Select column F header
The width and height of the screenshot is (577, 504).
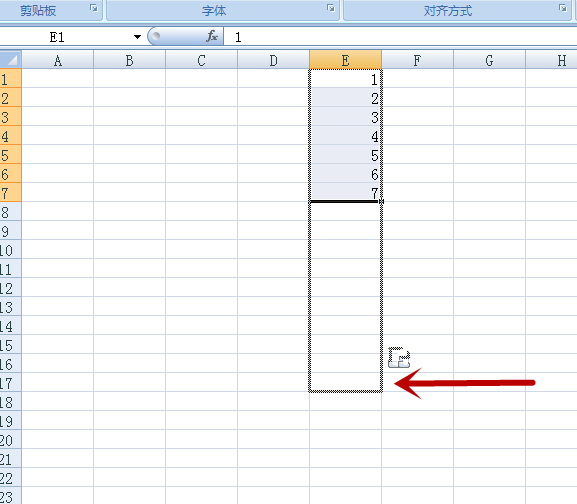tap(417, 60)
